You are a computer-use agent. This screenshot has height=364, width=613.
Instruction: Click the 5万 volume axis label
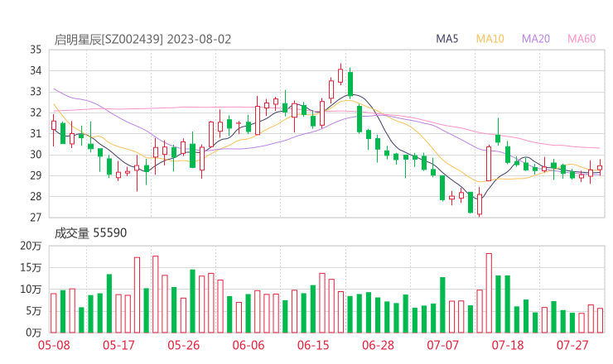[34, 311]
